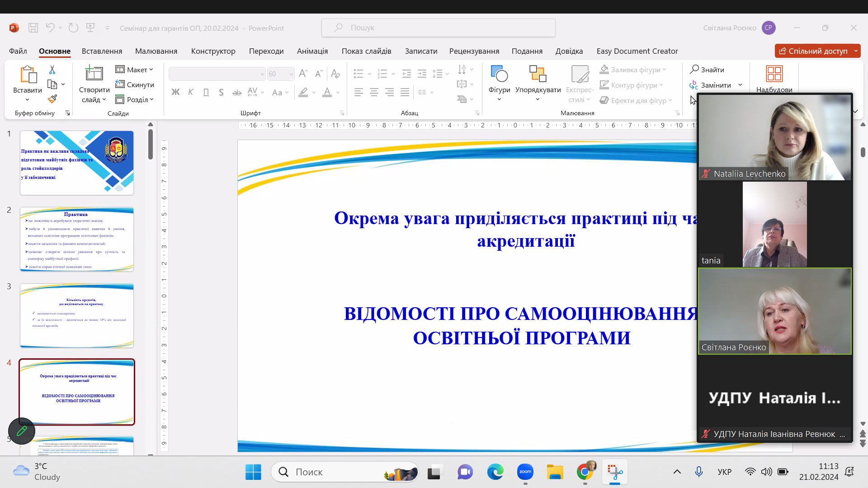This screenshot has width=868, height=488.
Task: Open text highlight color picker
Action: [303, 92]
